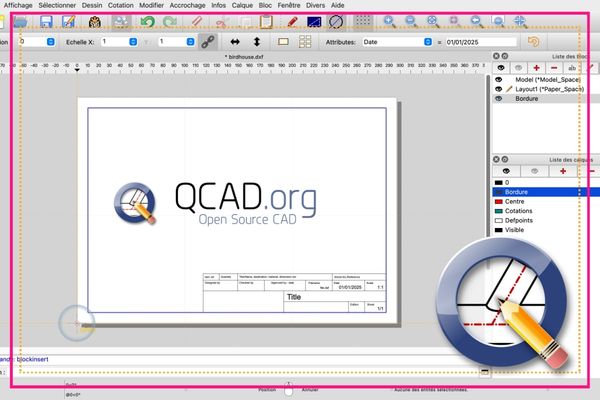The width and height of the screenshot is (600, 400).
Task: Show all blocks with eye button
Action: click(501, 68)
